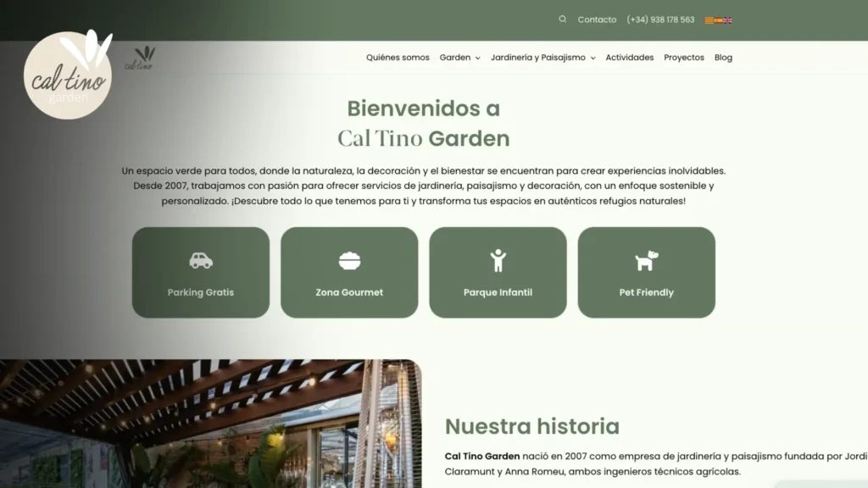The image size is (868, 488).
Task: Click the dog icon for Pet Friendly
Action: click(x=647, y=260)
